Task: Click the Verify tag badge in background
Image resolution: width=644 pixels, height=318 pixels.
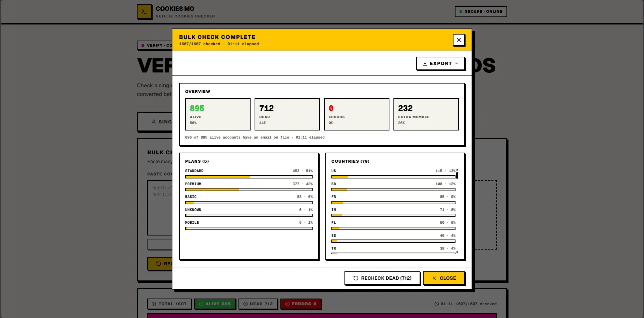Action: click(x=155, y=45)
